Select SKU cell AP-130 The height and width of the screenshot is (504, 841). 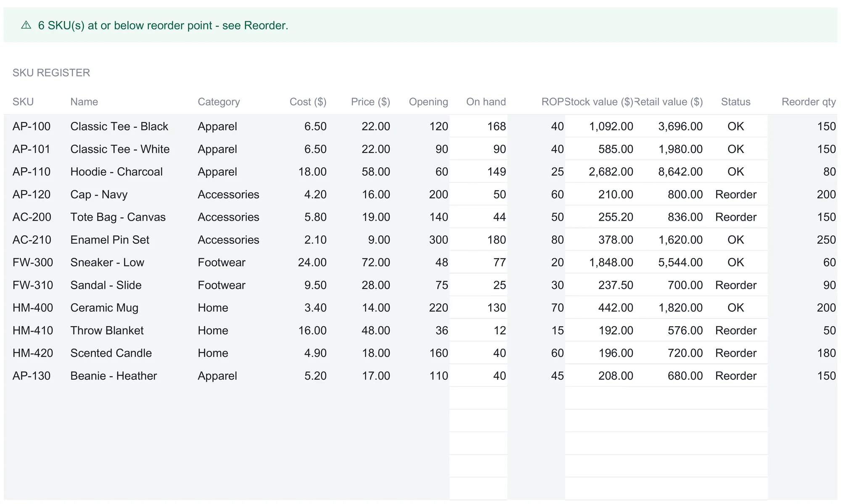click(x=32, y=376)
